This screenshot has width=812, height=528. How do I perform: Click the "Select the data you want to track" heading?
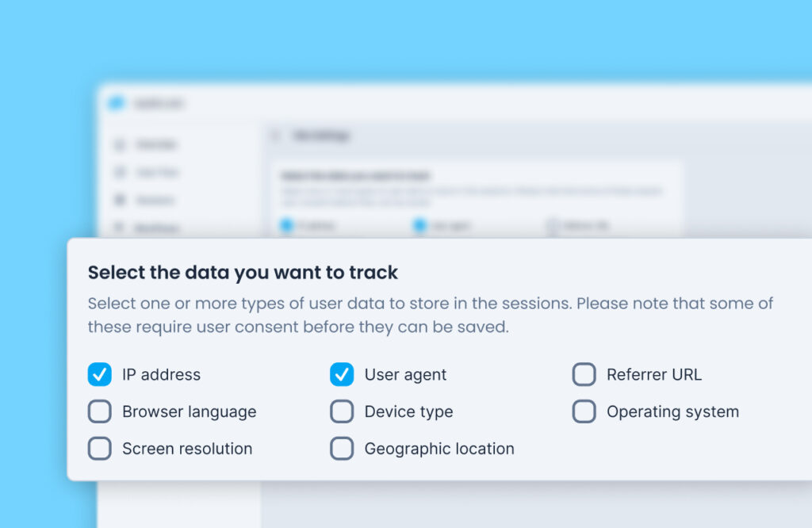point(243,272)
